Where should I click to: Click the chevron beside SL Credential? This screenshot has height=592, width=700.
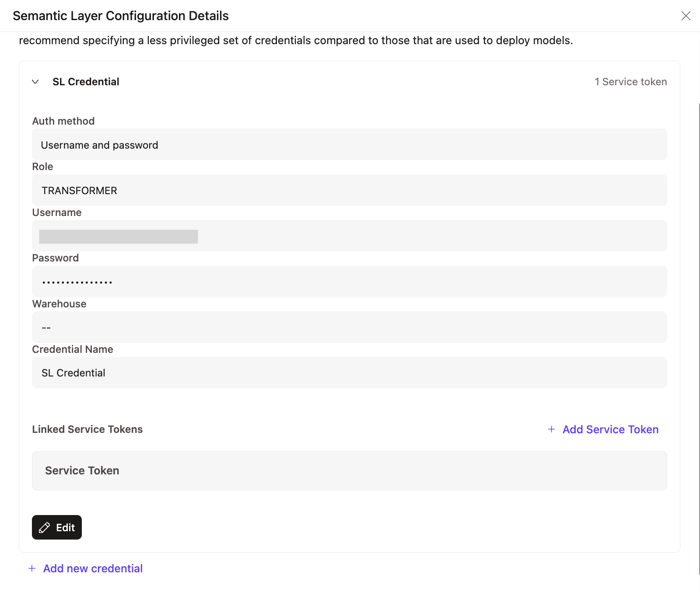[x=36, y=82]
